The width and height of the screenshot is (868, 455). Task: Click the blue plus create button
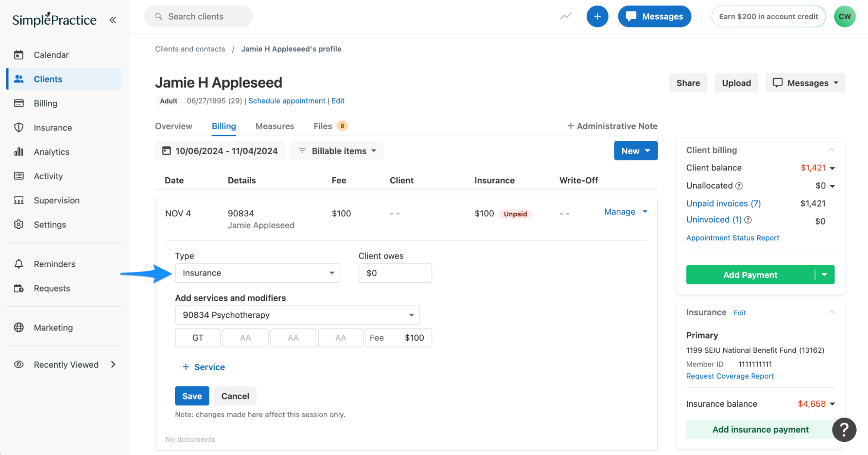[x=597, y=17]
